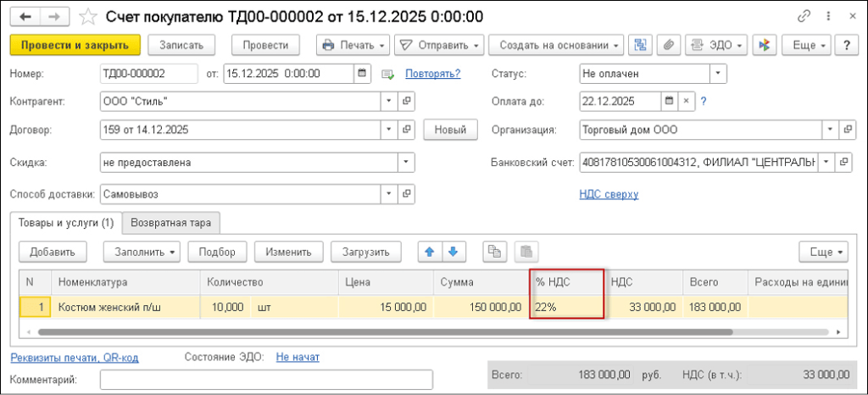Open the Создать на основании menu
The width and height of the screenshot is (868, 395).
(x=558, y=45)
